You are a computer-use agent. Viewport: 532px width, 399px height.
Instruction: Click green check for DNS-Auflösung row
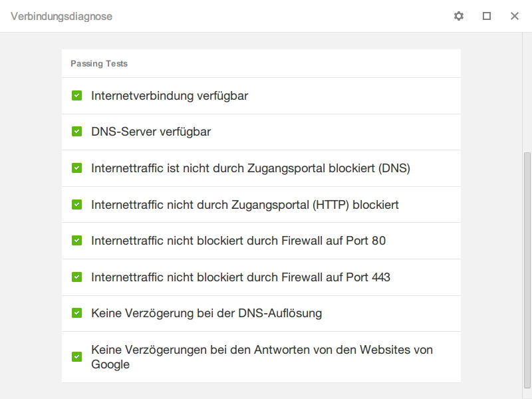(76, 313)
